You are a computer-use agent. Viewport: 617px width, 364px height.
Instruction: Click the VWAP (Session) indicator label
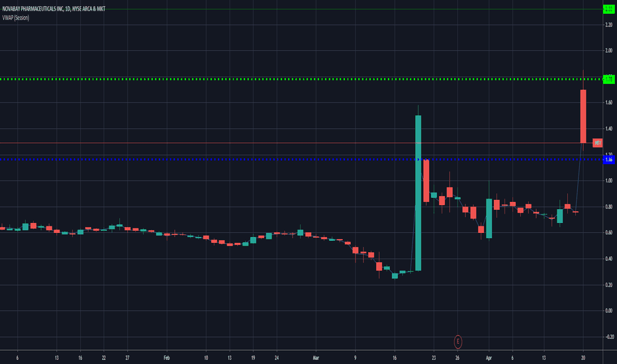click(x=16, y=18)
